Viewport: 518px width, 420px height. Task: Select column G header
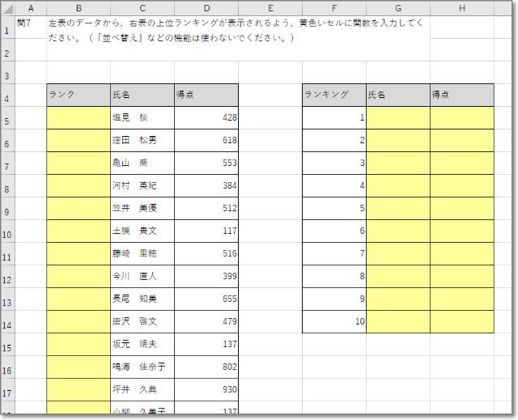[398, 8]
